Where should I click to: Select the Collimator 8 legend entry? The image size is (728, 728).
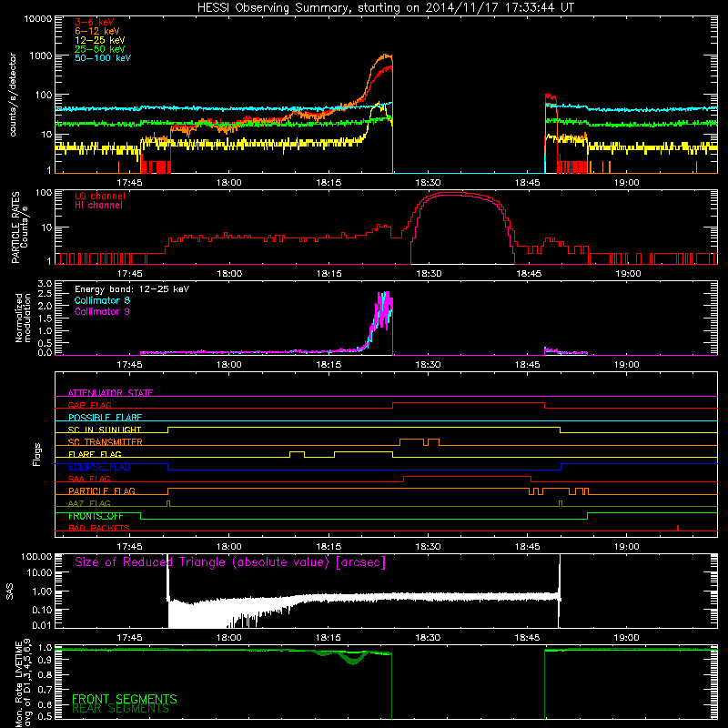point(102,300)
